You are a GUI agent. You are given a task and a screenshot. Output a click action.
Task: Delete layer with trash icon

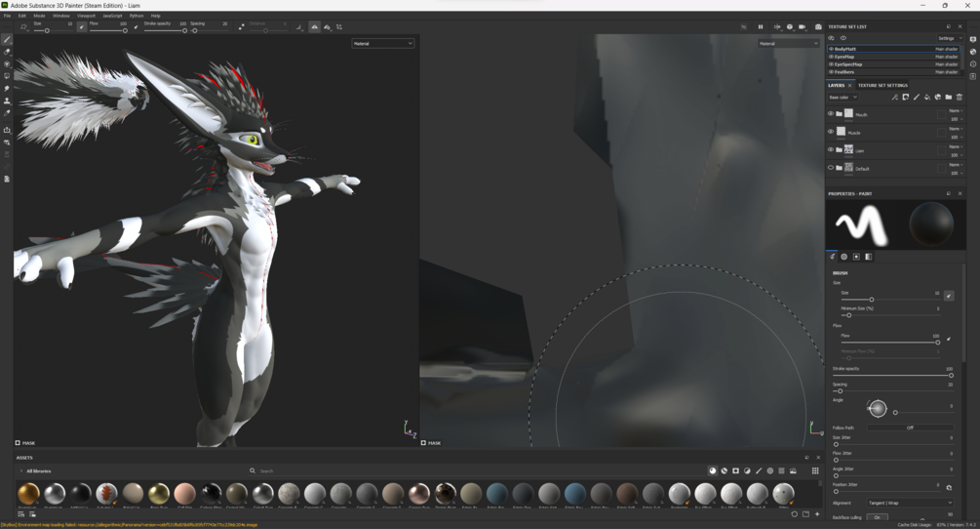coord(960,97)
